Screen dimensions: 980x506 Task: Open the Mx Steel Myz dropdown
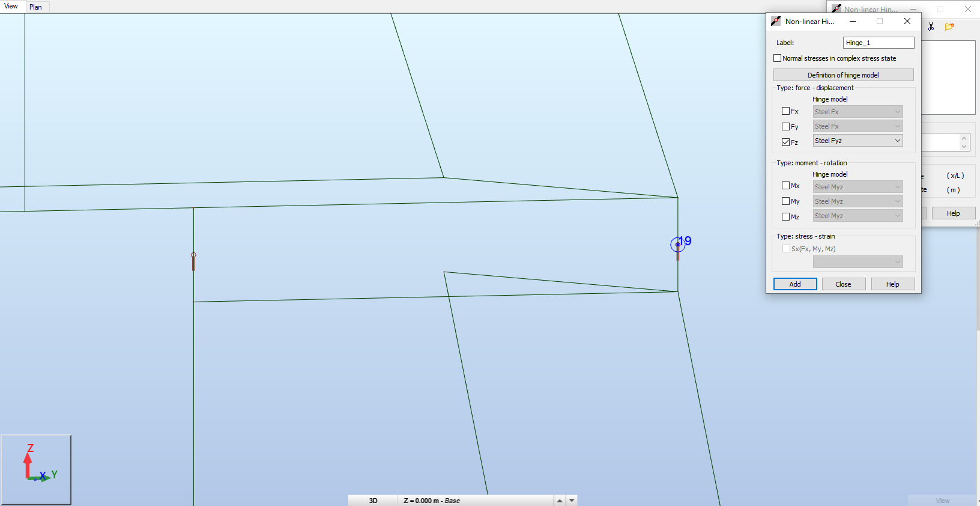point(857,187)
